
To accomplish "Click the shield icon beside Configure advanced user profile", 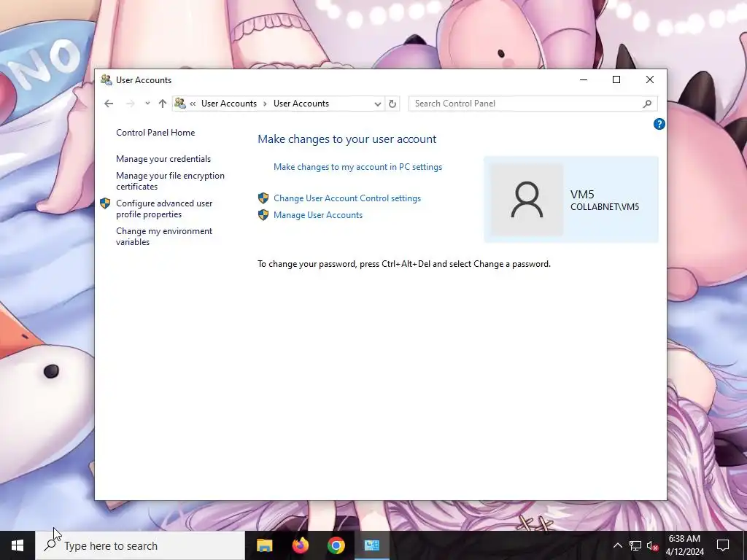I will [105, 204].
